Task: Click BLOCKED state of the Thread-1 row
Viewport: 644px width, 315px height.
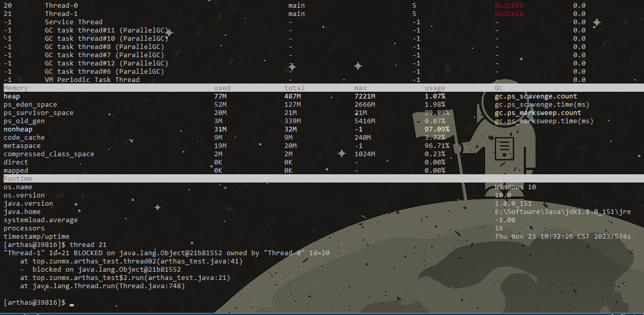Action: click(x=509, y=14)
